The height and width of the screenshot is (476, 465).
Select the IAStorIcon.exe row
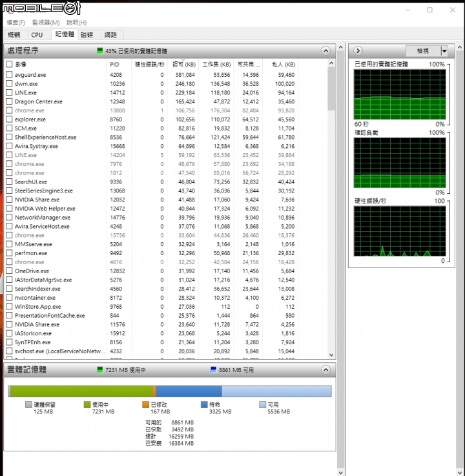(150, 333)
